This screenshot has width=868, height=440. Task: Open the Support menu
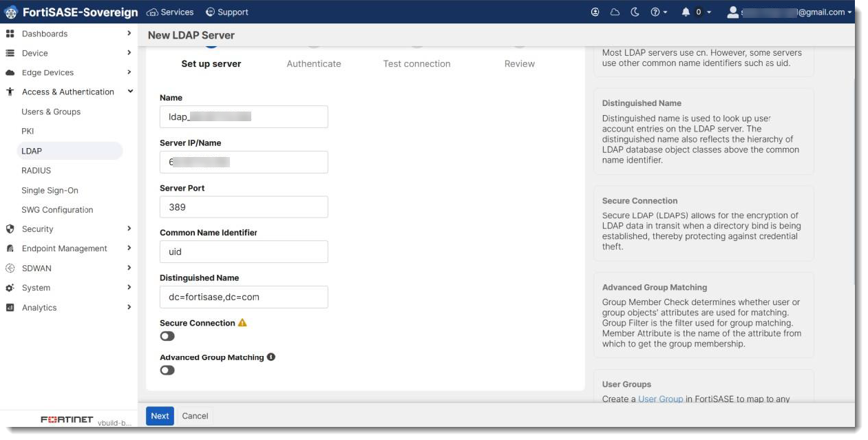226,12
